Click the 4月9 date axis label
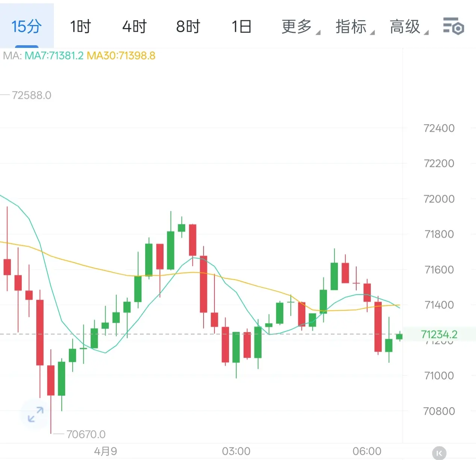Screen dimensions: 476x460 click(x=106, y=451)
